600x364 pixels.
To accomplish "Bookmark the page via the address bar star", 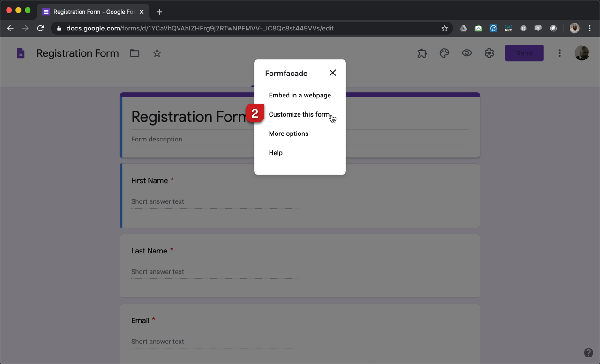I will (444, 28).
